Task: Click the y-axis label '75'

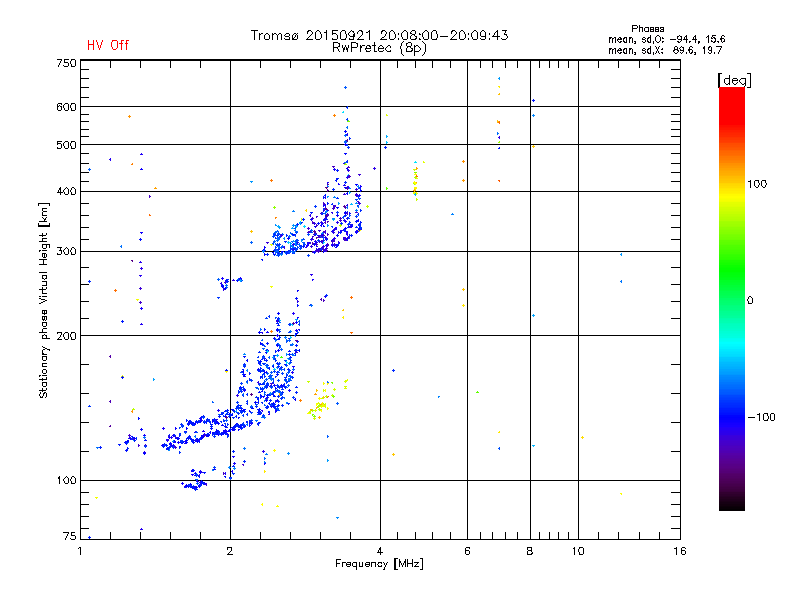Action: click(70, 536)
